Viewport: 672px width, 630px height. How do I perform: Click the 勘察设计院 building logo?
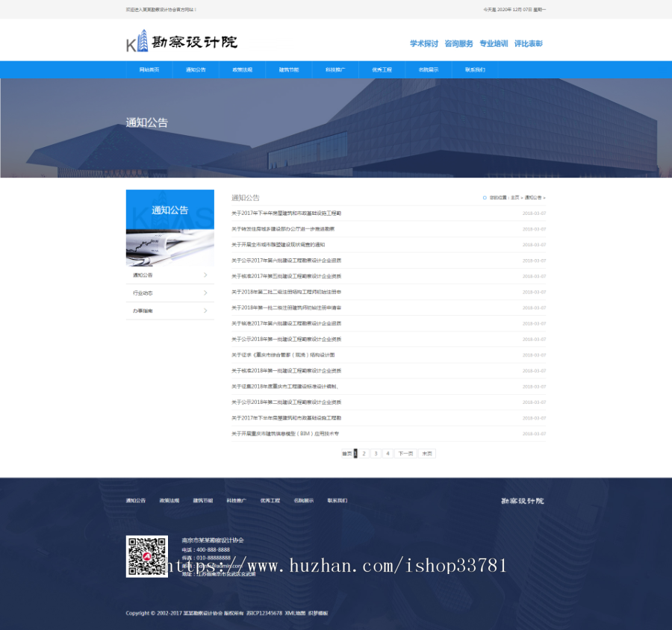click(181, 41)
